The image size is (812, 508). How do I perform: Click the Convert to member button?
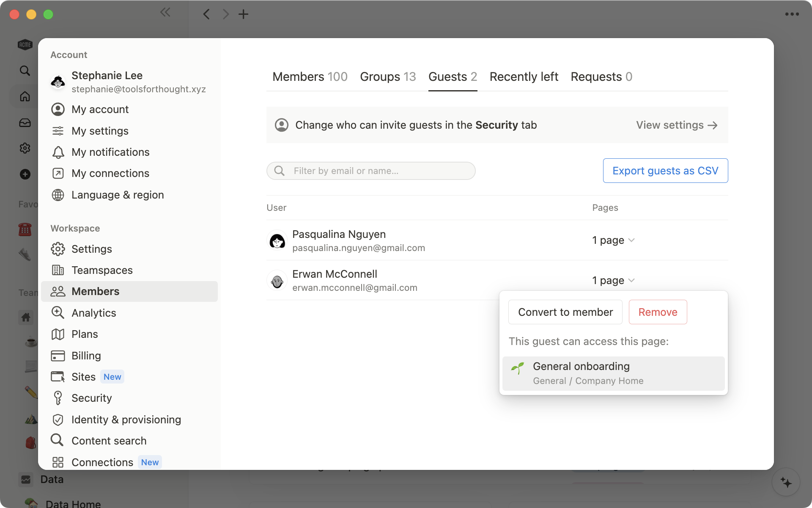[565, 311]
